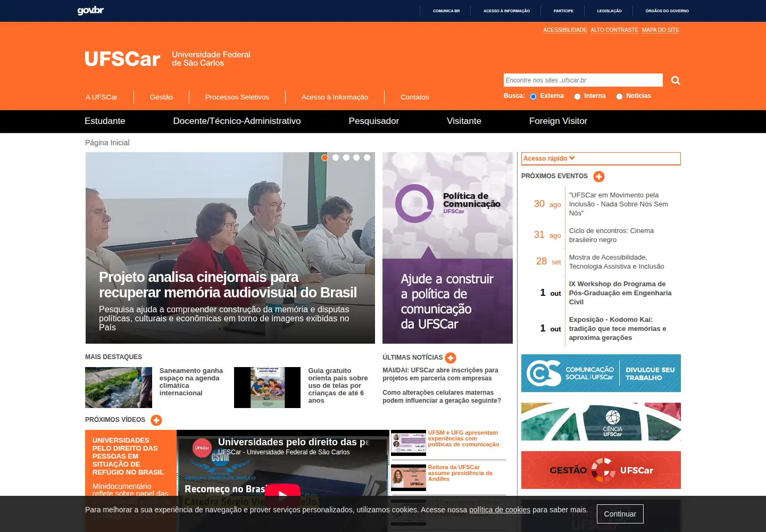Open the UFSM e UFG video thumbnail
Screen dimensions: 766x532
tap(409, 443)
